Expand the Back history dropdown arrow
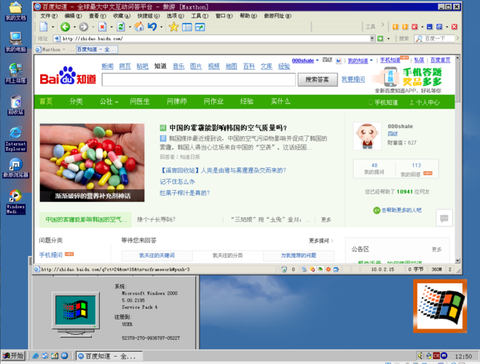Screen dimensions: 480x364 [75, 27]
